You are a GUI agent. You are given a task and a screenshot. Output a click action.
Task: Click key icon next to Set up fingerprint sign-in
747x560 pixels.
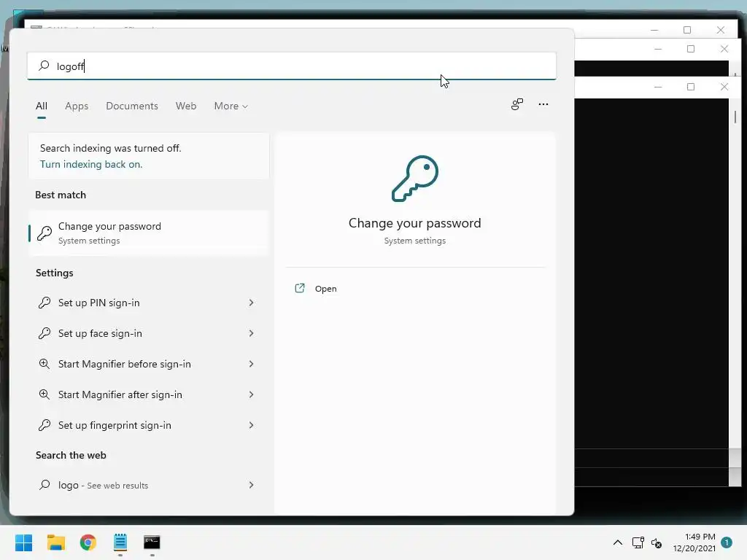coord(44,425)
